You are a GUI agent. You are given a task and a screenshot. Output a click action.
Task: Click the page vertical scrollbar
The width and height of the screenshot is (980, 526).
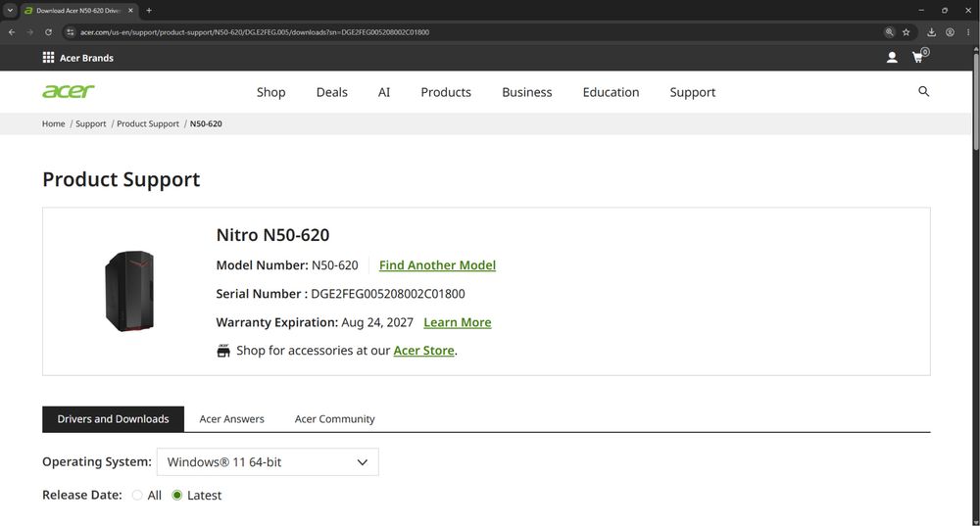[x=976, y=100]
